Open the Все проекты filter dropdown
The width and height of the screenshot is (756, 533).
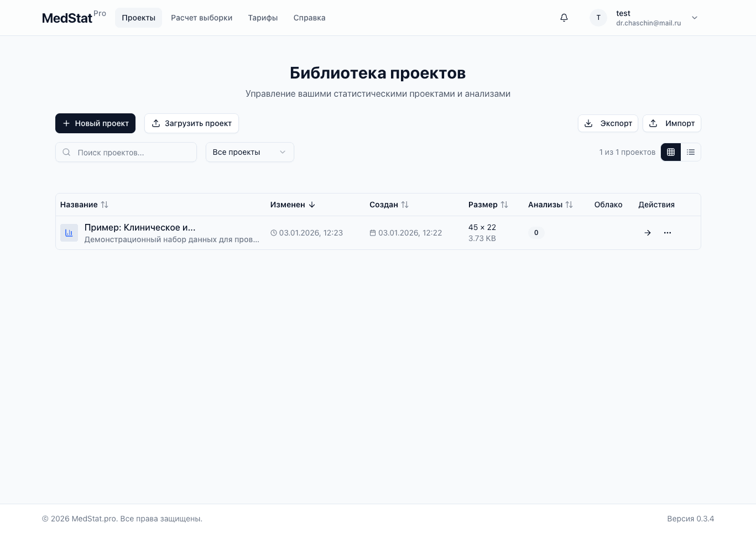tap(249, 152)
